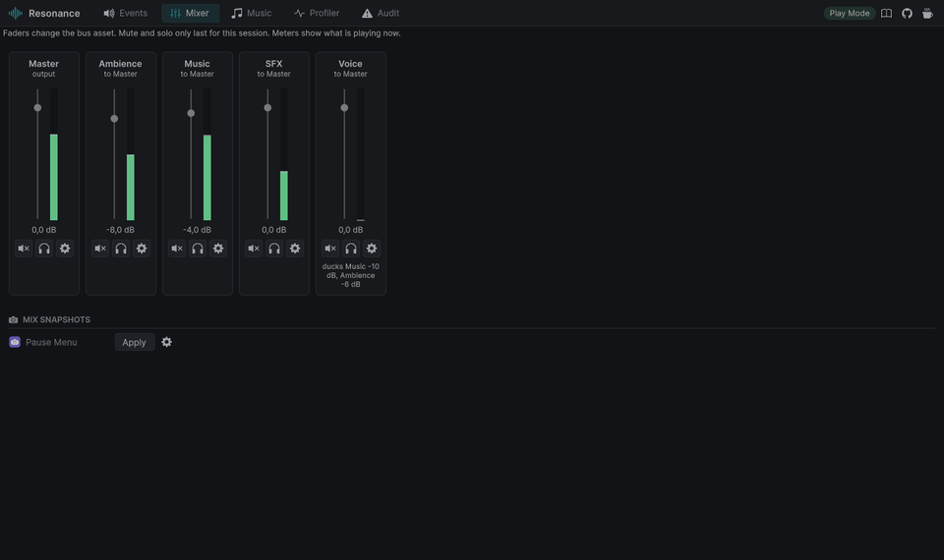Viewport: 944px width, 560px height.
Task: Toggle Play Mode button
Action: [x=850, y=13]
